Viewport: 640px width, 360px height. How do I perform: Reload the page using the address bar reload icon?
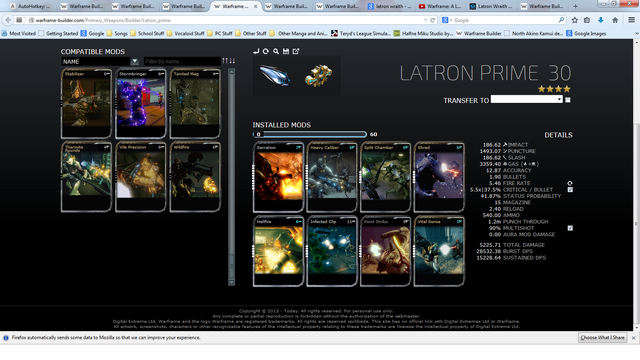point(433,20)
